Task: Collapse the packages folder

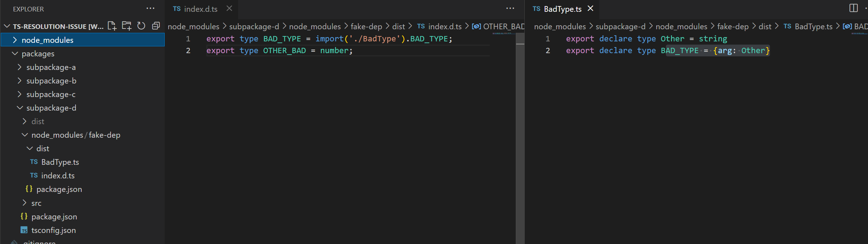Action: 38,54
